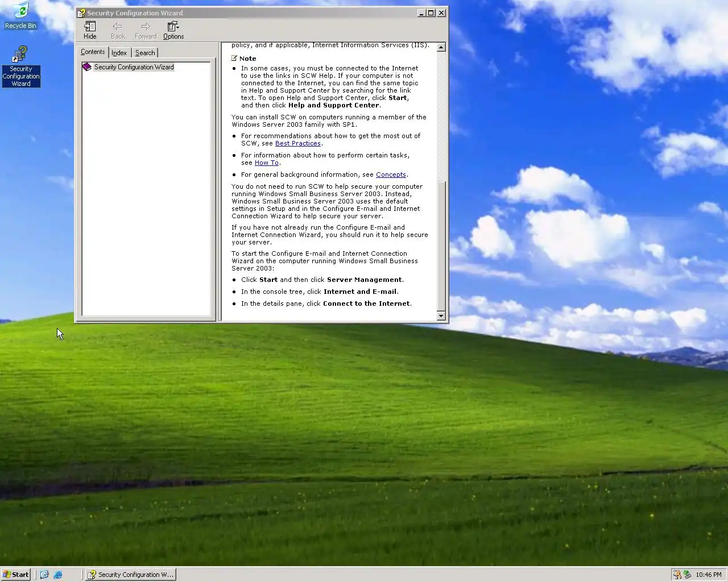Image resolution: width=728 pixels, height=582 pixels.
Task: Click the scrollbar up arrow in help pane
Action: 441,47
